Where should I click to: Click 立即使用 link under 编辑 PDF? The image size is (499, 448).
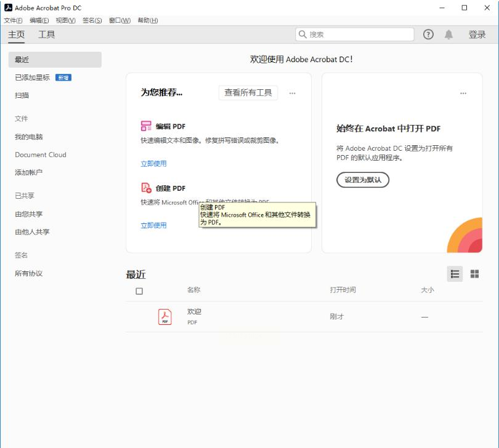pyautogui.click(x=153, y=164)
